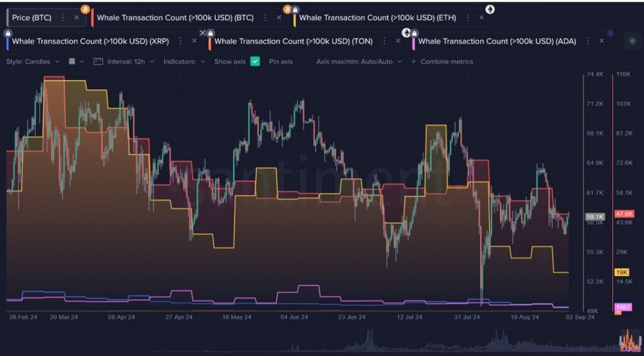
Task: Enable the Pin axis option
Action: (280, 62)
